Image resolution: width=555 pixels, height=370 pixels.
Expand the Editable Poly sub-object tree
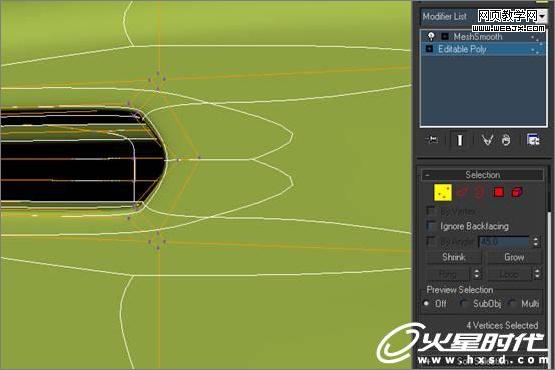(429, 49)
